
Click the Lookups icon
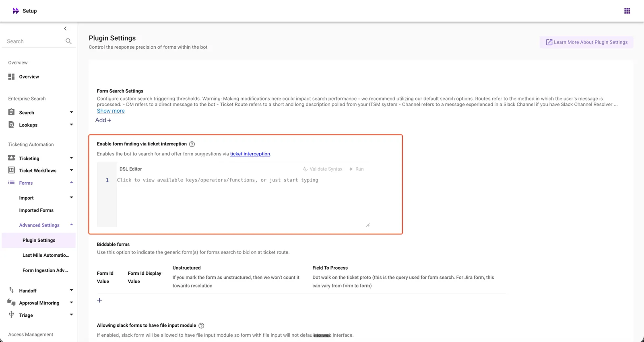(11, 125)
